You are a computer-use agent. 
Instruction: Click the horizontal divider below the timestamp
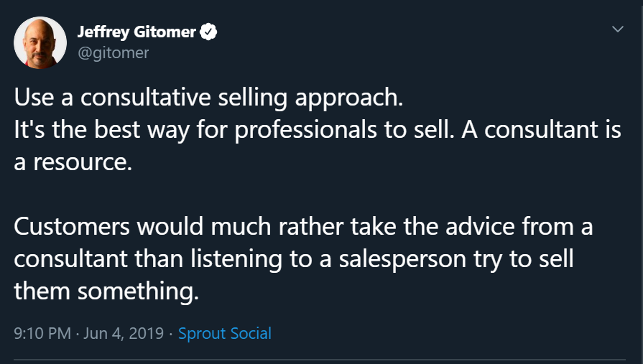pyautogui.click(x=320, y=360)
